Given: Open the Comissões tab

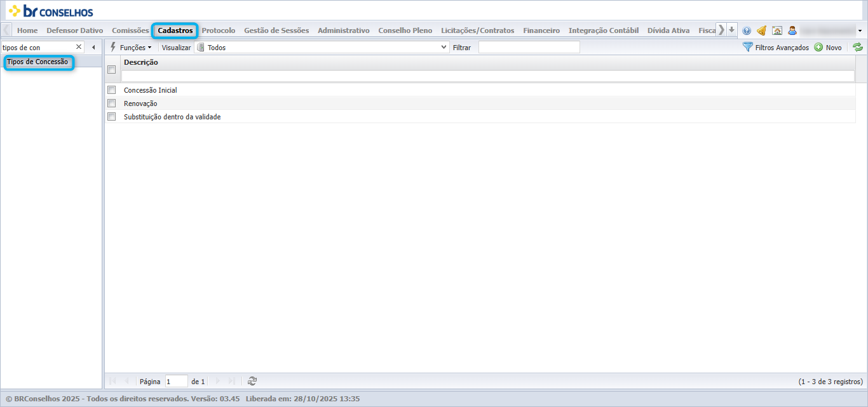Looking at the screenshot, I should coord(130,30).
